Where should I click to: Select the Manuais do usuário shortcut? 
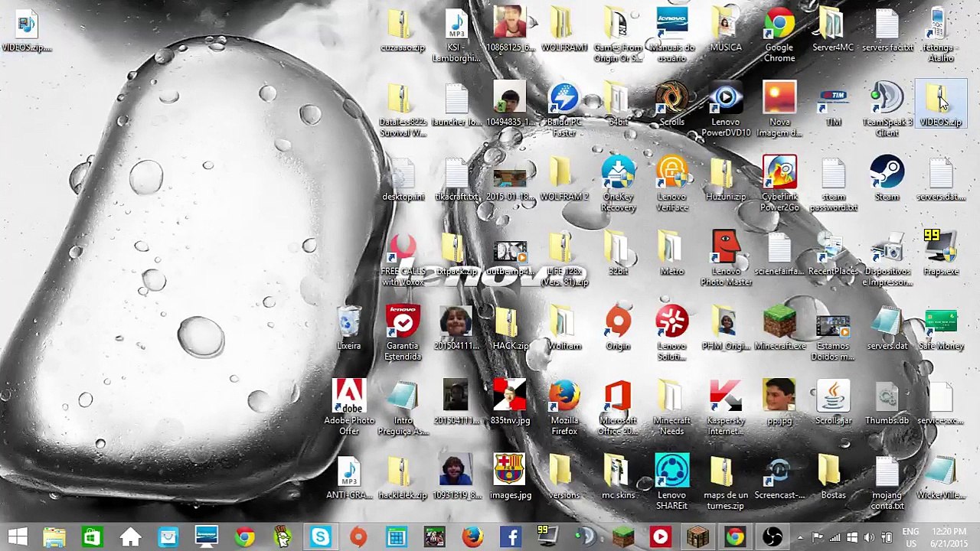point(671,35)
